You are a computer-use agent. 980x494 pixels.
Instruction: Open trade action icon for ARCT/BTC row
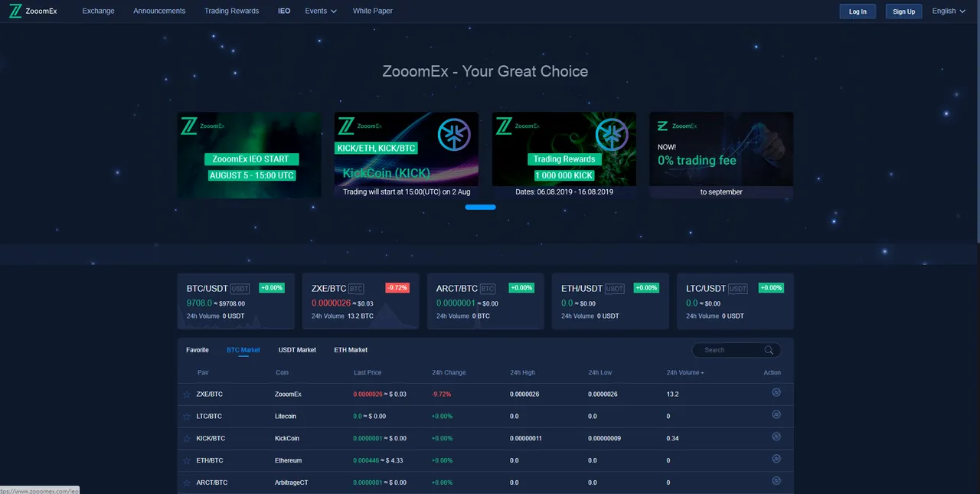[776, 481]
